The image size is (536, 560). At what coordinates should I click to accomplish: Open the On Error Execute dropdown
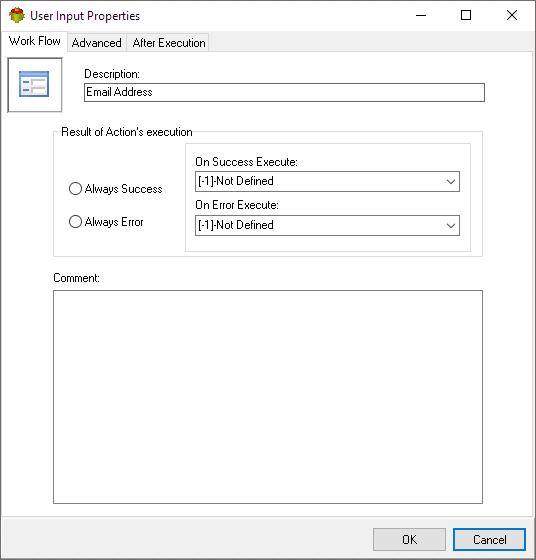[327, 225]
